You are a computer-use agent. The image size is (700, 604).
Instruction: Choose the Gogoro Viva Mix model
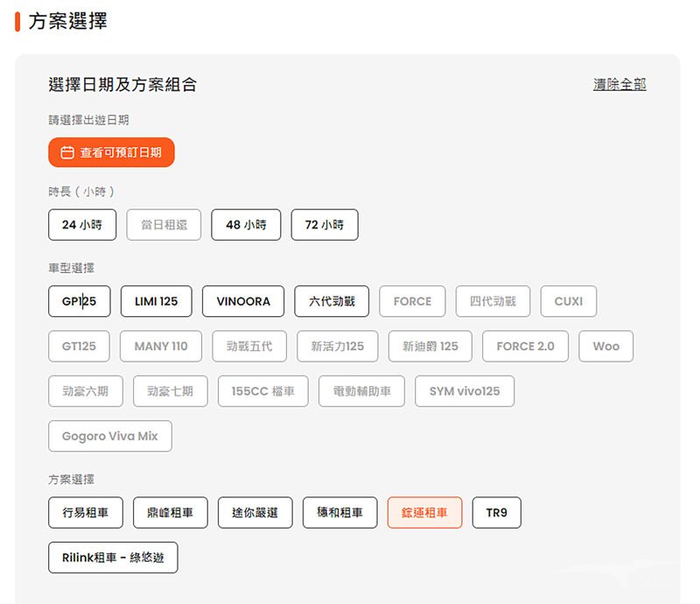109,436
